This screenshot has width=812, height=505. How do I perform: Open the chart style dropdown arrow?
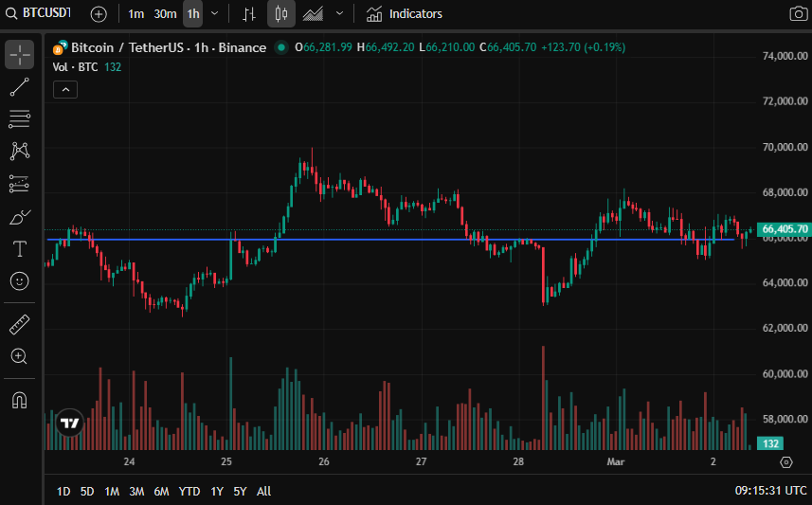[340, 14]
